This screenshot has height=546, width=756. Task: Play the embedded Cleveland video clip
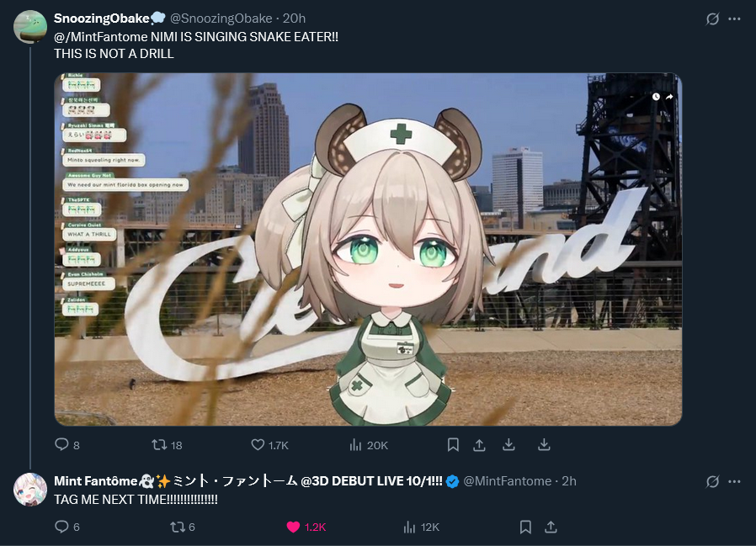coord(369,249)
